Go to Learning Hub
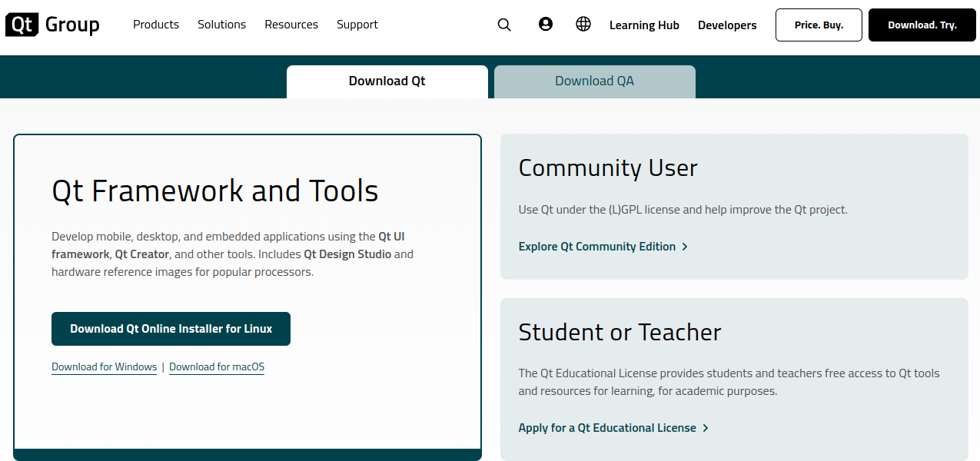Image resolution: width=980 pixels, height=461 pixels. point(644,25)
